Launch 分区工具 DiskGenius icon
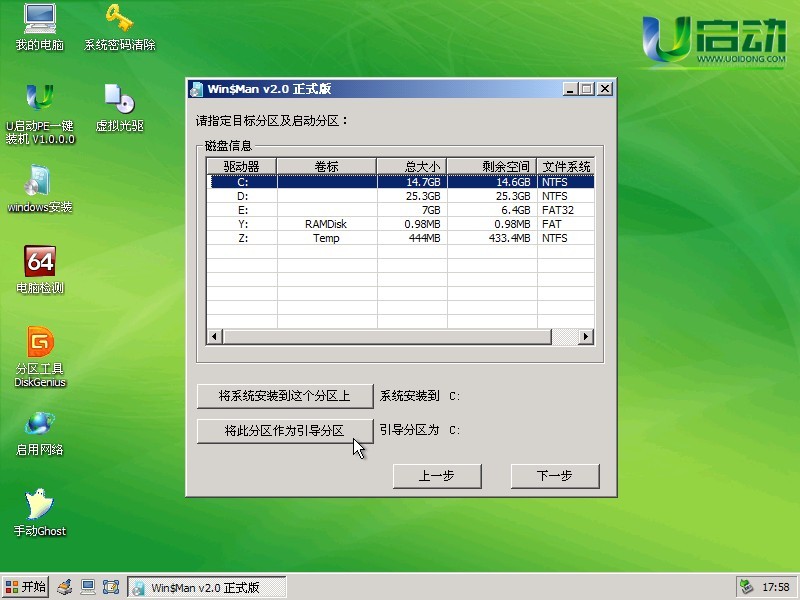This screenshot has height=600, width=800. [x=40, y=357]
